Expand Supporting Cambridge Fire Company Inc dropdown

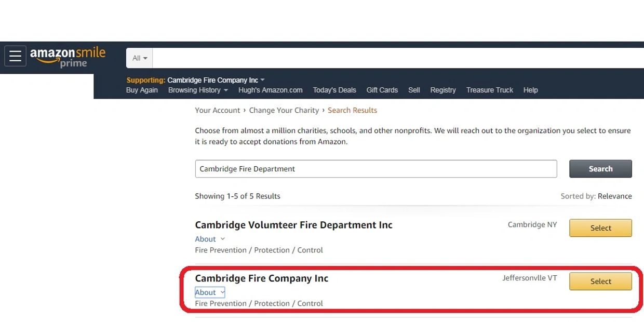point(196,80)
